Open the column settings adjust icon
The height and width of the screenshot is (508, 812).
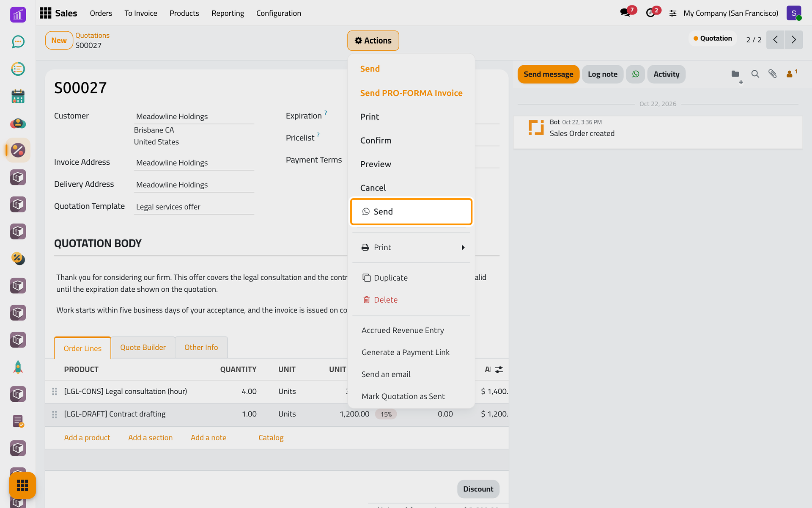tap(499, 370)
